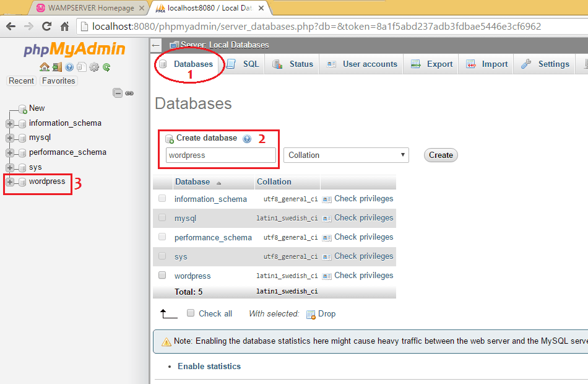Click the Create database help question icon
This screenshot has width=588, height=384.
247,139
